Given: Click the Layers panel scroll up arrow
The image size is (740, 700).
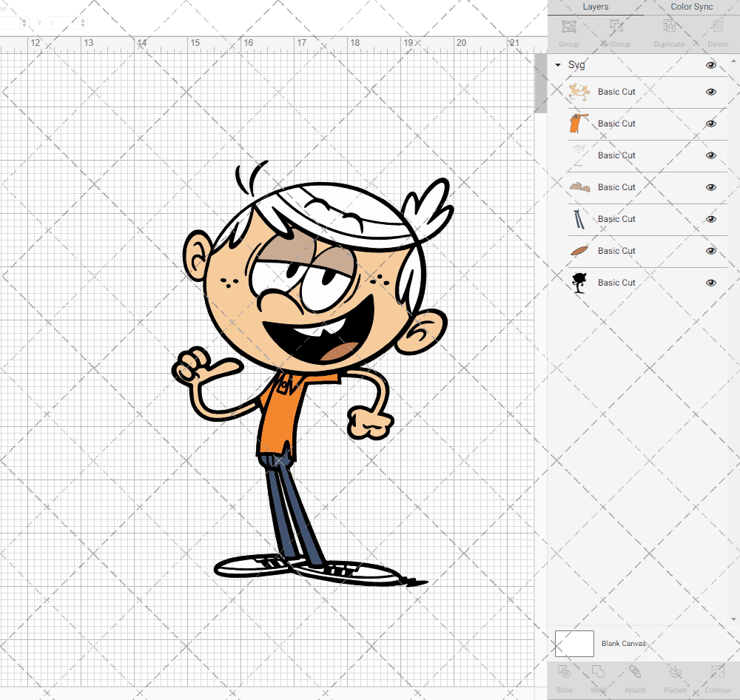Looking at the screenshot, I should [x=733, y=61].
